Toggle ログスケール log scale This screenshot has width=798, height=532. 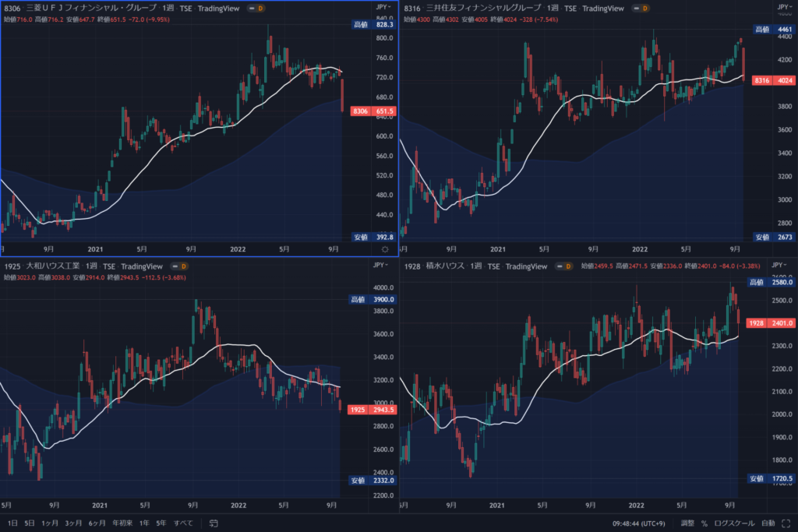click(x=734, y=523)
